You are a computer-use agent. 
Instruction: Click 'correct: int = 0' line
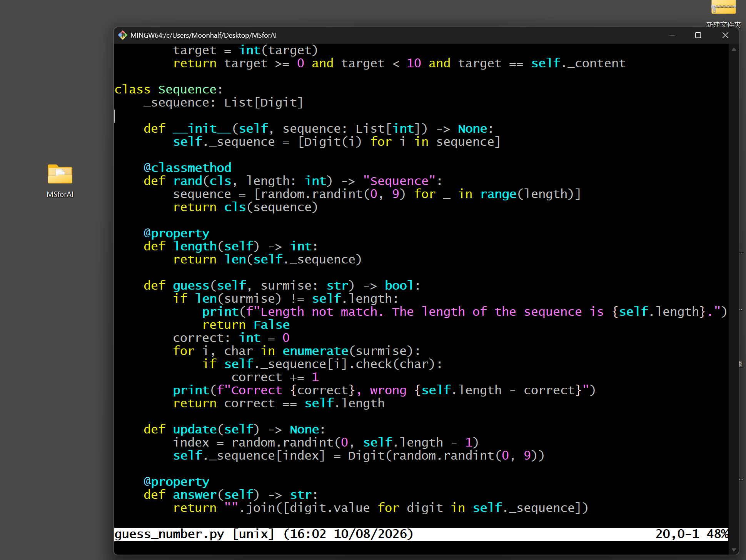coord(231,338)
